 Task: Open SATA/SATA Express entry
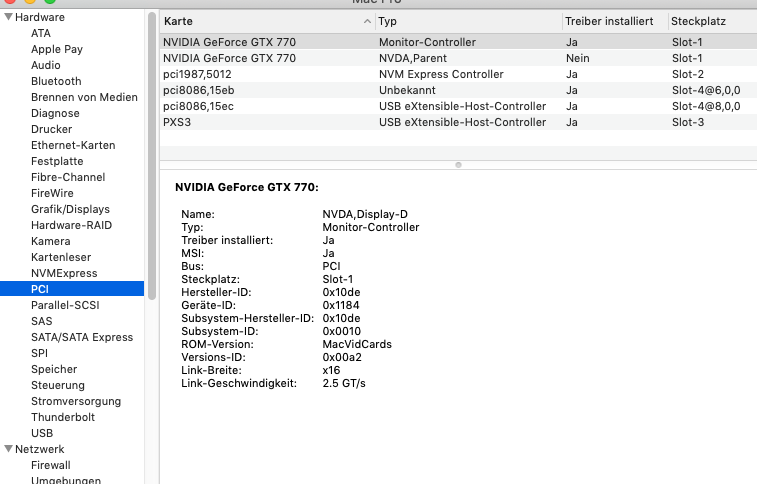(x=82, y=337)
